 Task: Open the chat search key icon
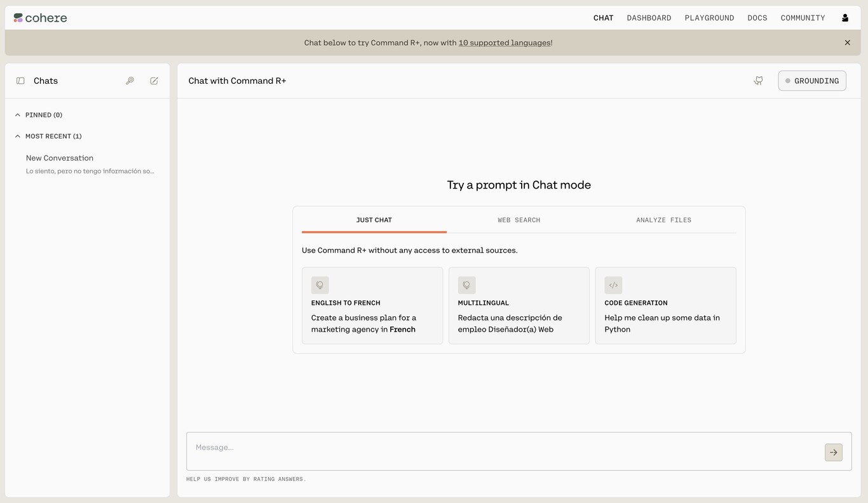click(x=130, y=81)
